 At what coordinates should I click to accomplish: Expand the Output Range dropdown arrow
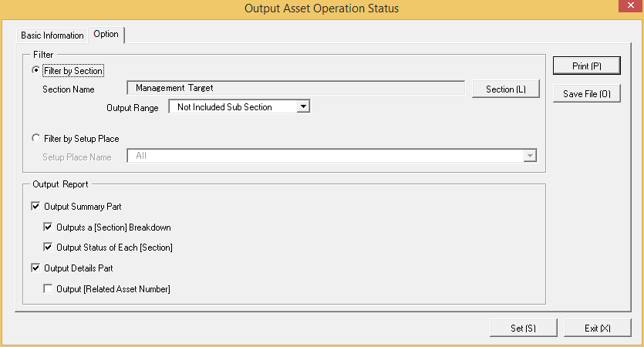click(x=303, y=106)
